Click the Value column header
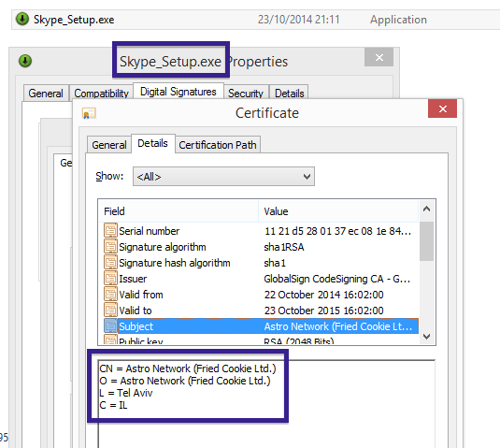This screenshot has width=500, height=448. pyautogui.click(x=338, y=211)
